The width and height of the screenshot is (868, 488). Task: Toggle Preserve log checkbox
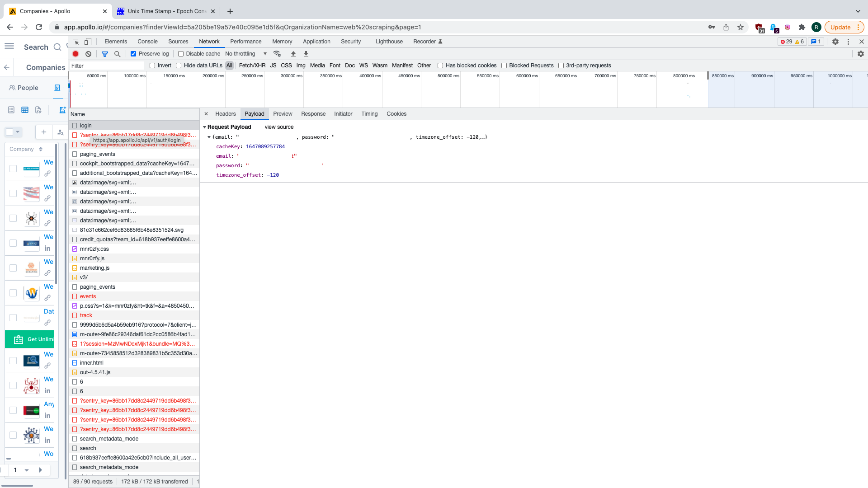coord(133,54)
